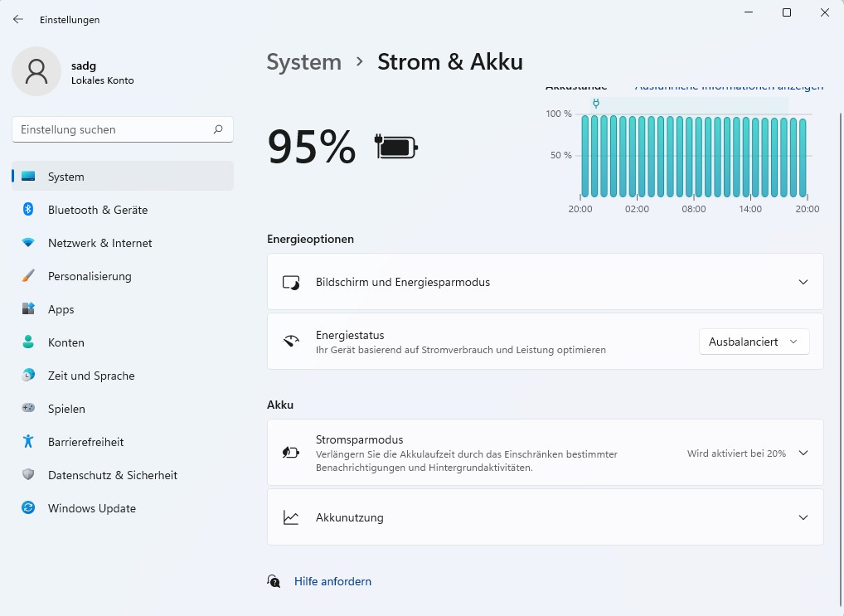
Task: Click the Apps icon in sidebar
Action: [x=28, y=309]
